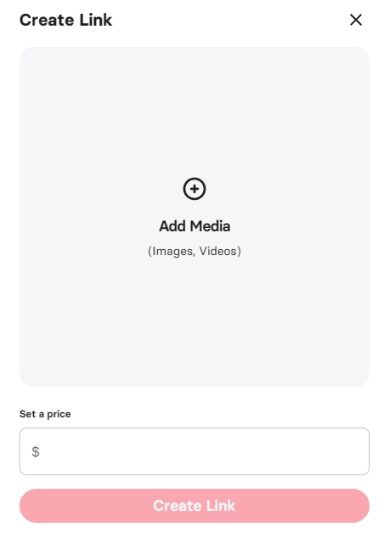Click the word Videos in the hint
The image size is (384, 534).
218,251
